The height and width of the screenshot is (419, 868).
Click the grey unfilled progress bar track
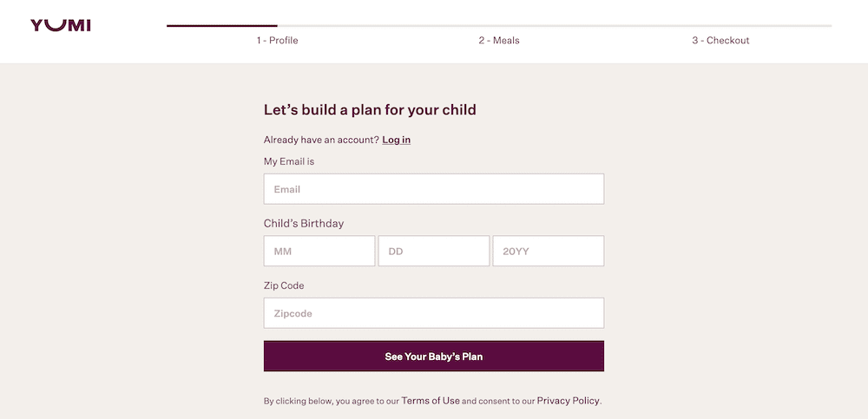coord(555,25)
